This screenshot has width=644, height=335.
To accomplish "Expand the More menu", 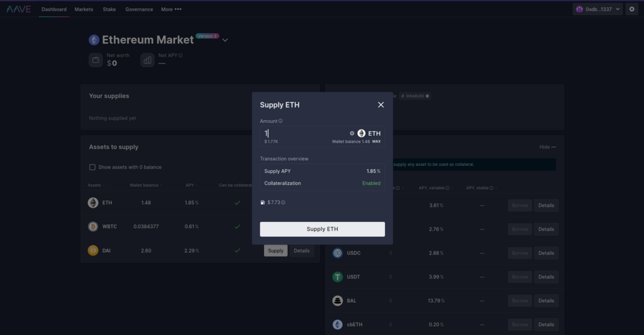I will (171, 9).
